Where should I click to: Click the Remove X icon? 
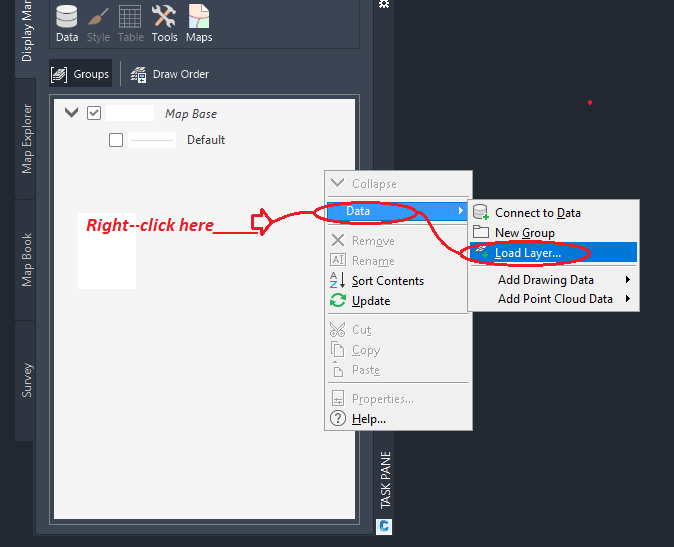[x=338, y=240]
